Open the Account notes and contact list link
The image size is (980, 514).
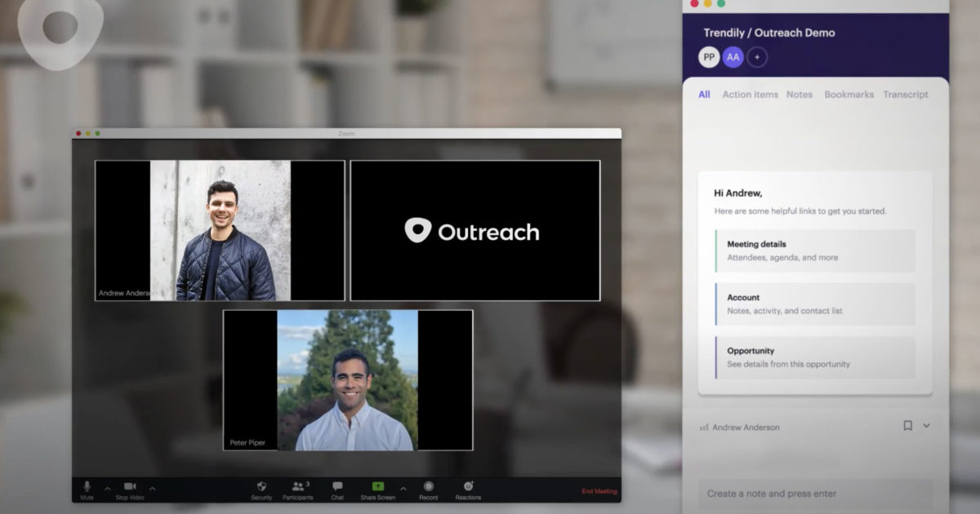[814, 304]
